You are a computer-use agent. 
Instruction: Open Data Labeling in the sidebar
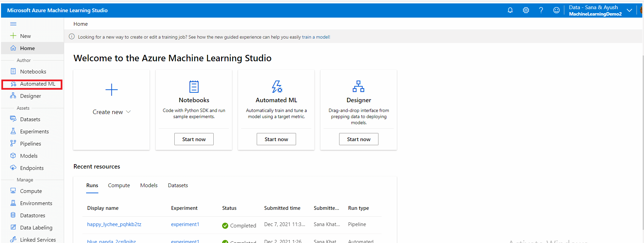pyautogui.click(x=36, y=228)
